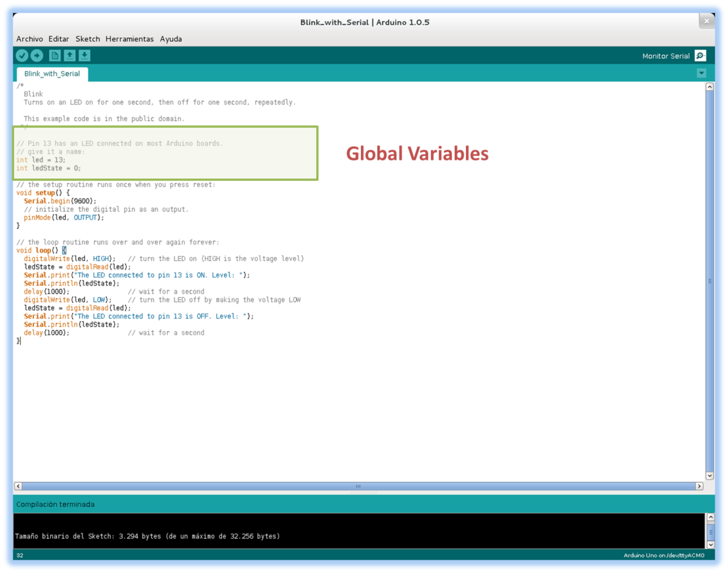
Task: Click the horizontal scrollbar left arrow
Action: tap(18, 486)
